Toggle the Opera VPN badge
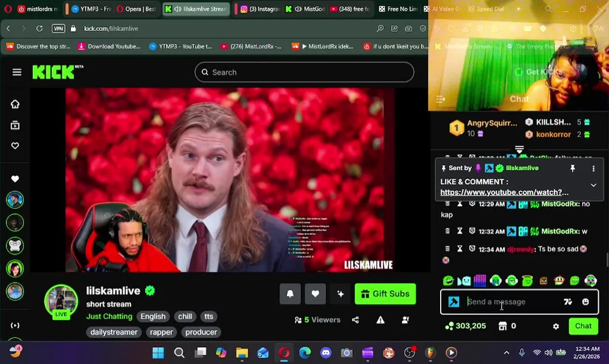 click(x=58, y=29)
